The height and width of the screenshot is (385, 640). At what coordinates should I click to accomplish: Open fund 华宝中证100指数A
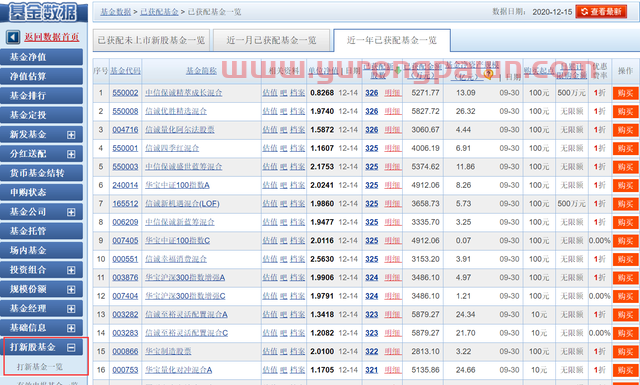(177, 185)
